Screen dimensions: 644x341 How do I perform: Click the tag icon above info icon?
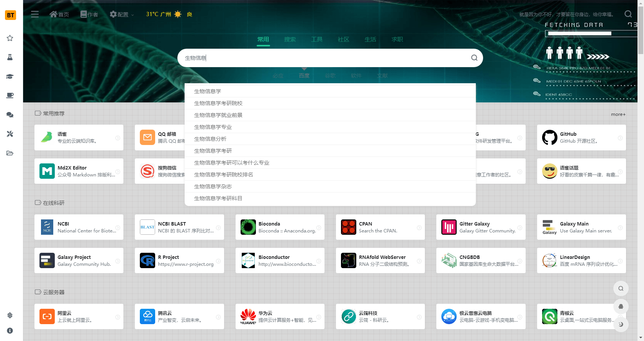pyautogui.click(x=10, y=315)
